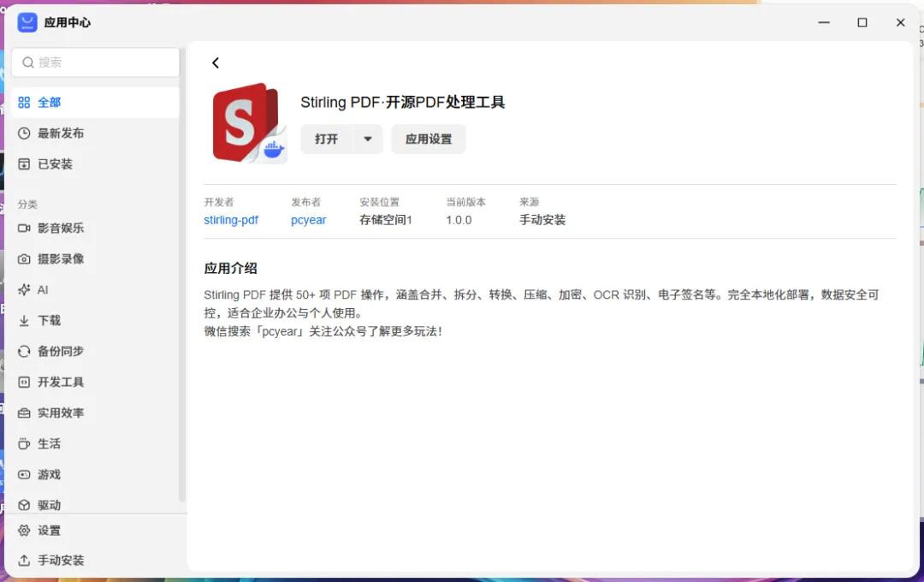Click the 存储空间1 install location text

[x=386, y=220]
